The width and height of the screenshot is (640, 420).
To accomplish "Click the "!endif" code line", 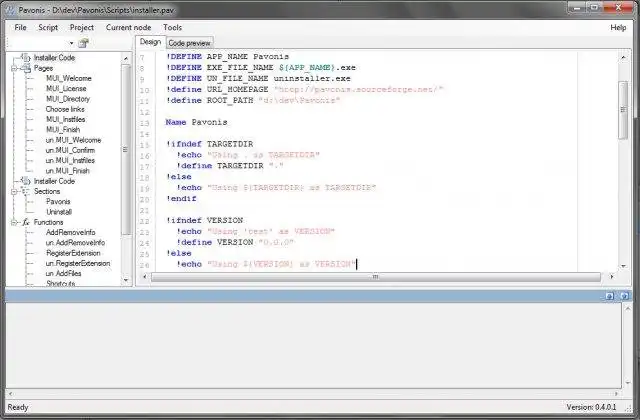I will point(181,198).
